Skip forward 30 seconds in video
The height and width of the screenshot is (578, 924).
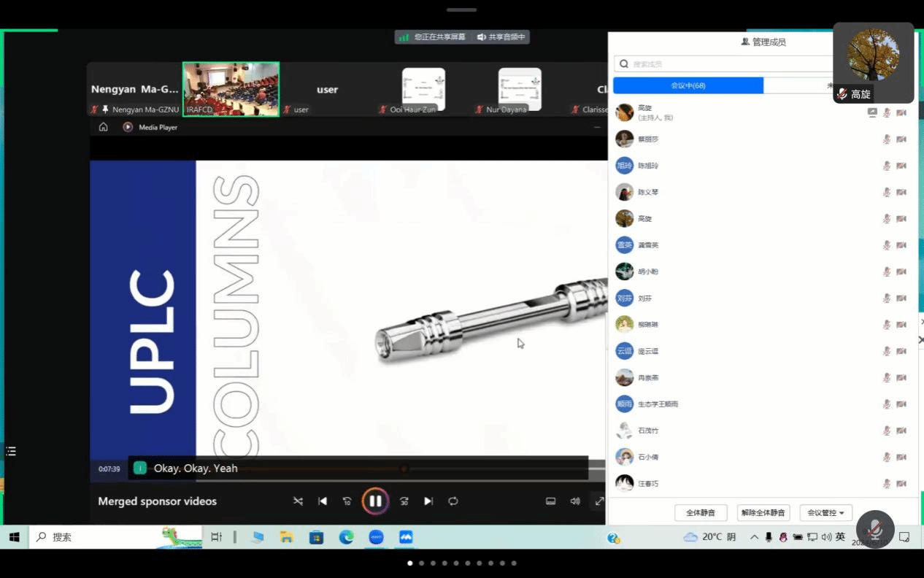tap(404, 501)
